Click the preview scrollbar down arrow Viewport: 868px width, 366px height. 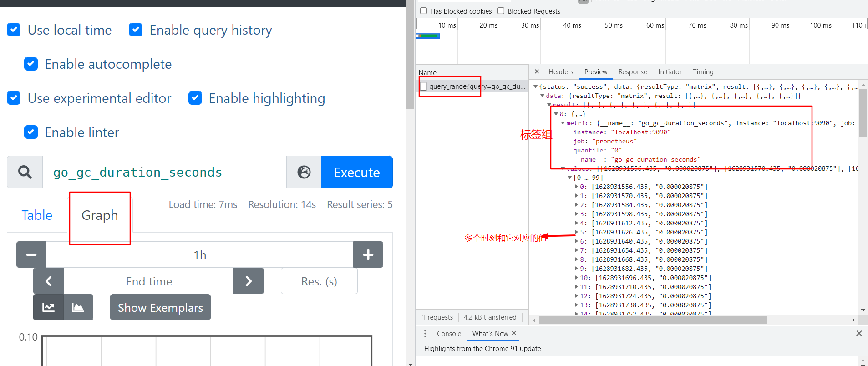(863, 310)
